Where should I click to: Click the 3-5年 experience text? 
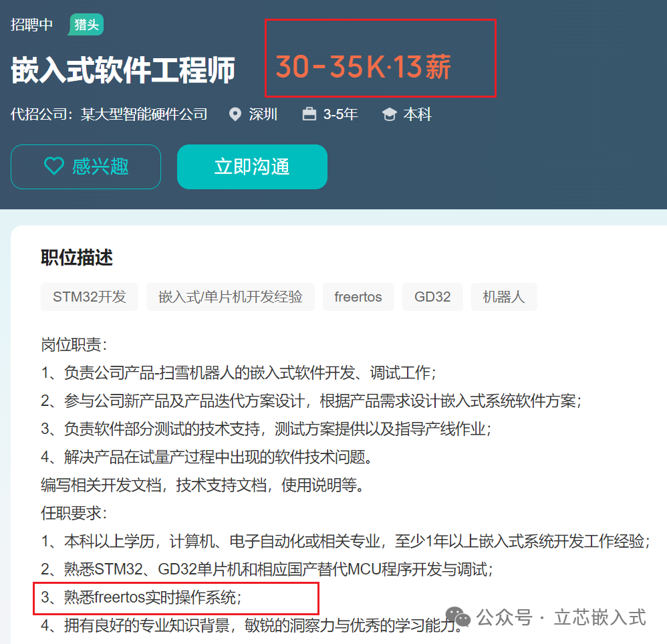340,114
